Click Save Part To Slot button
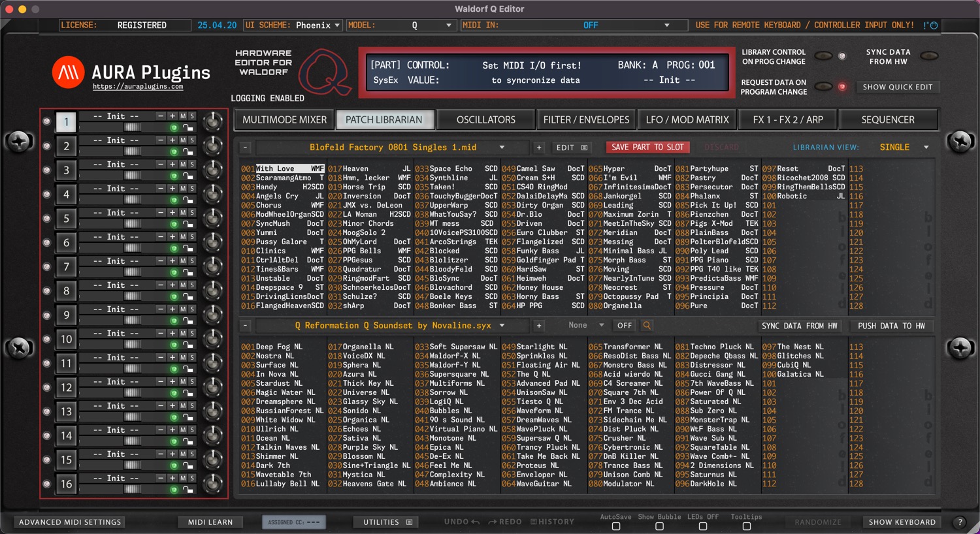980x534 pixels. (x=648, y=148)
